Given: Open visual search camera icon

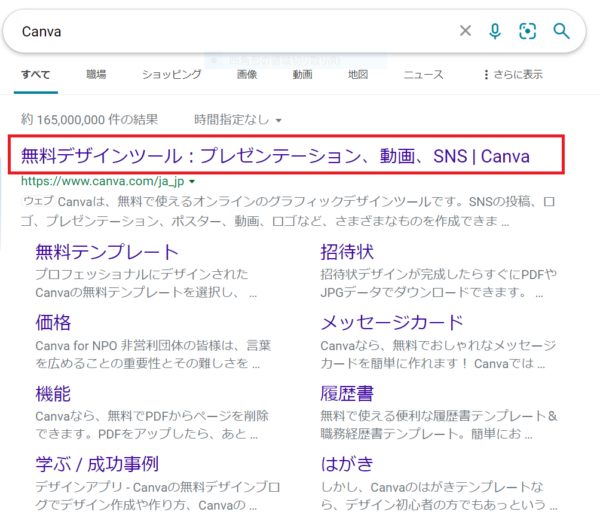Looking at the screenshot, I should tap(528, 31).
